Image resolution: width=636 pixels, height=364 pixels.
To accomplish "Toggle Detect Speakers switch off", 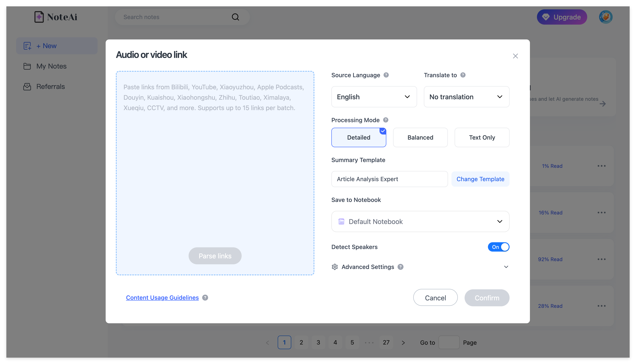I will [498, 247].
